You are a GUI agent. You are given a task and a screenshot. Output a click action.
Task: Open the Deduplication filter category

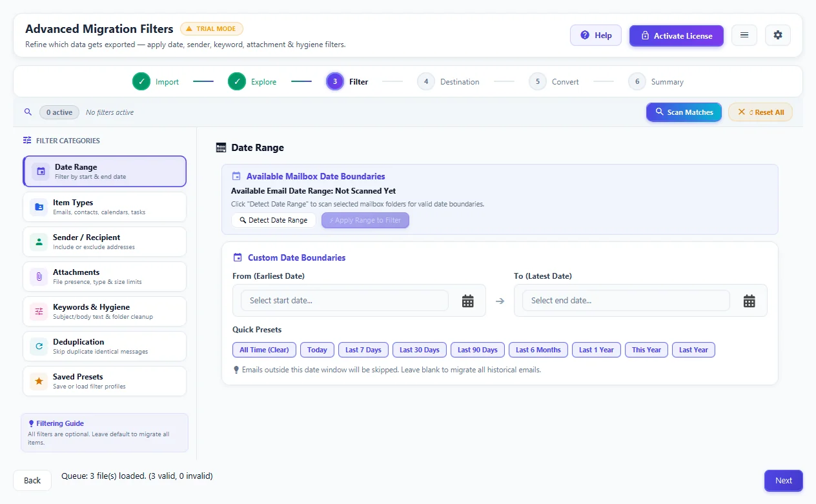[105, 347]
